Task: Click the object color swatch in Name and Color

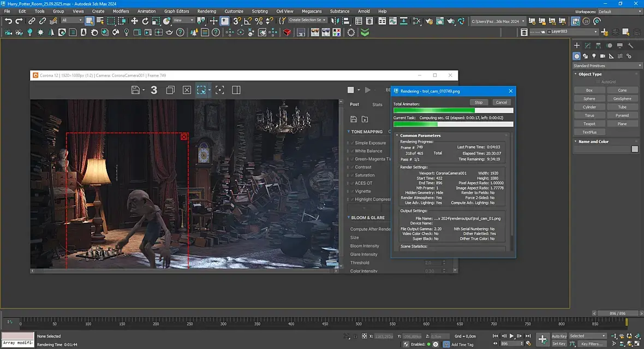Action: tap(635, 149)
